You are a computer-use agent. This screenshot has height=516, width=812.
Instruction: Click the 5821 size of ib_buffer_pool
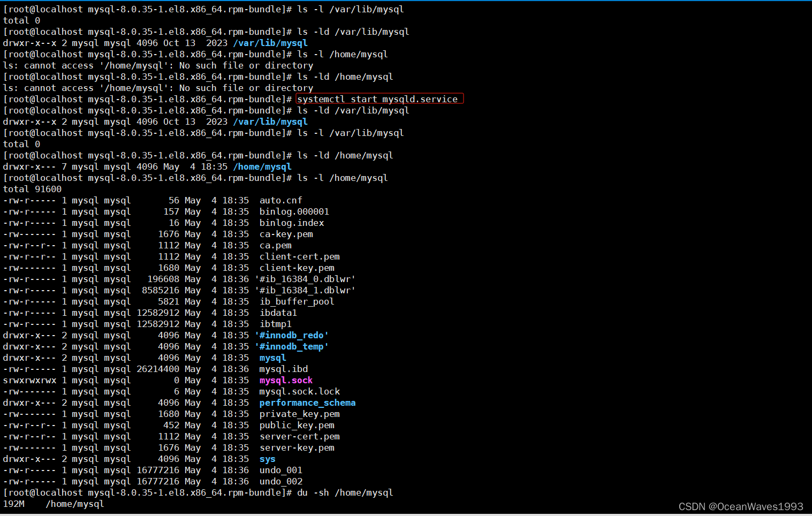(169, 301)
